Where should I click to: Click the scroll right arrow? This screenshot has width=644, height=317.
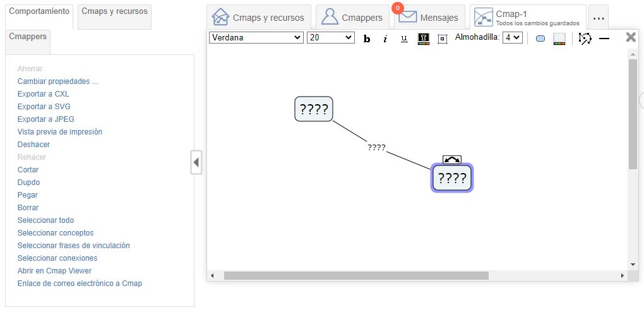coord(623,275)
